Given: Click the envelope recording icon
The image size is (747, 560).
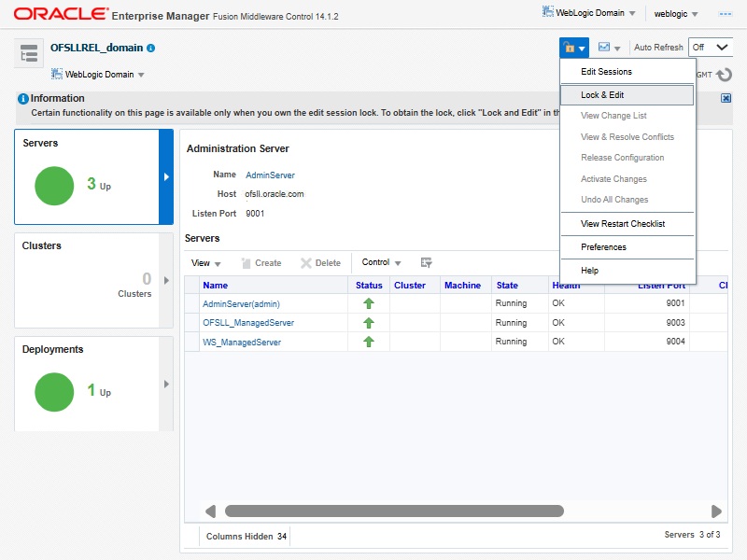Looking at the screenshot, I should [604, 48].
